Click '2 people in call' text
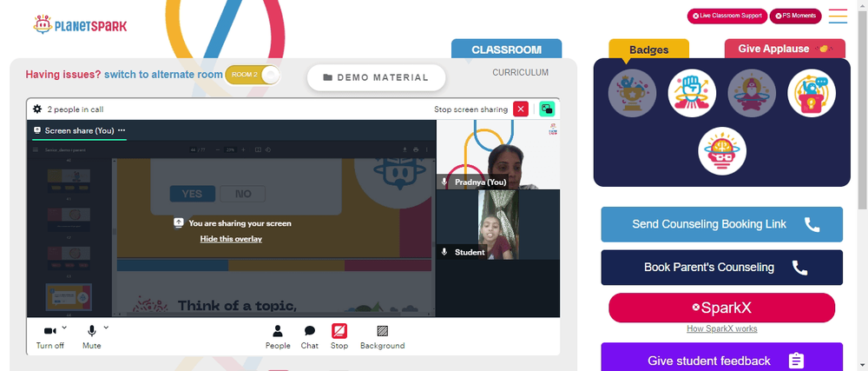Viewport: 868px width, 371px height. 76,109
